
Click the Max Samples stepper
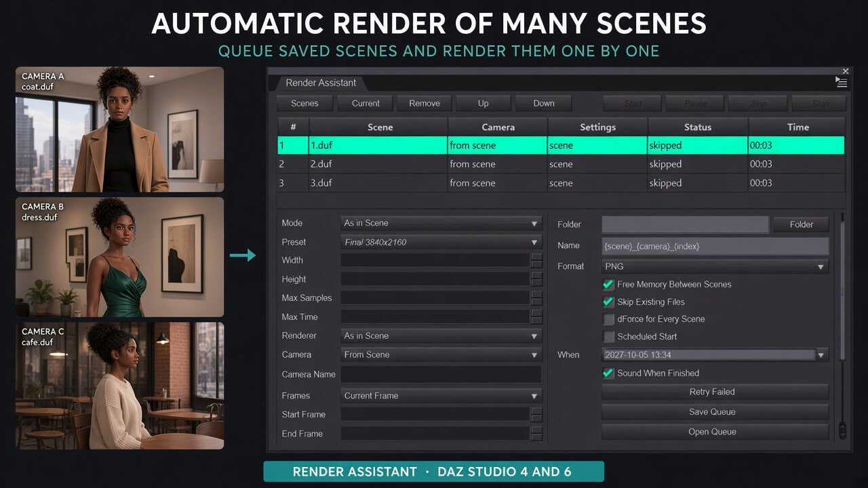pyautogui.click(x=536, y=298)
